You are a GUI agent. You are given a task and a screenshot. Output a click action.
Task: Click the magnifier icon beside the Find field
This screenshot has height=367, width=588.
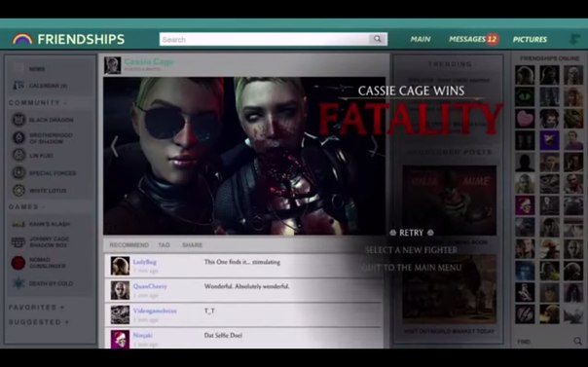(x=577, y=341)
